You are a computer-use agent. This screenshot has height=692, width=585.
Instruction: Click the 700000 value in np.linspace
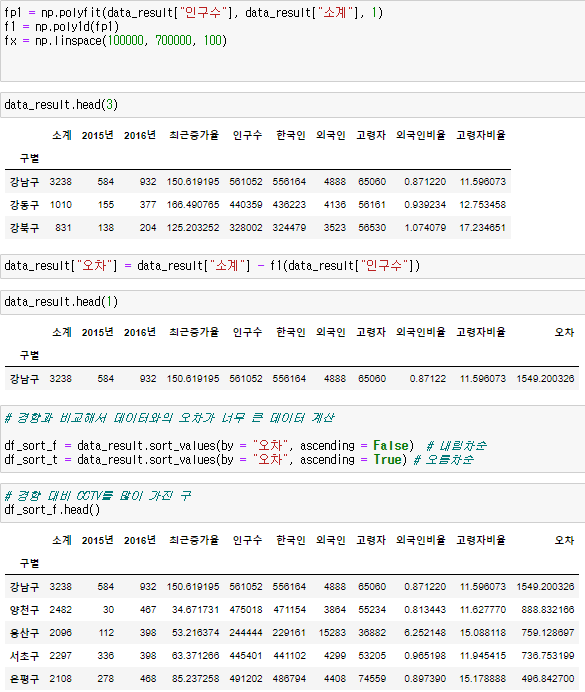tap(173, 41)
